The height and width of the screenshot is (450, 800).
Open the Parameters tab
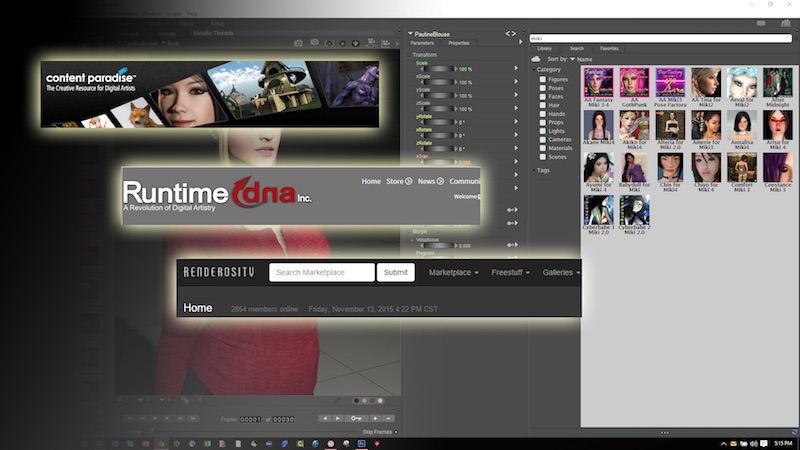click(422, 43)
